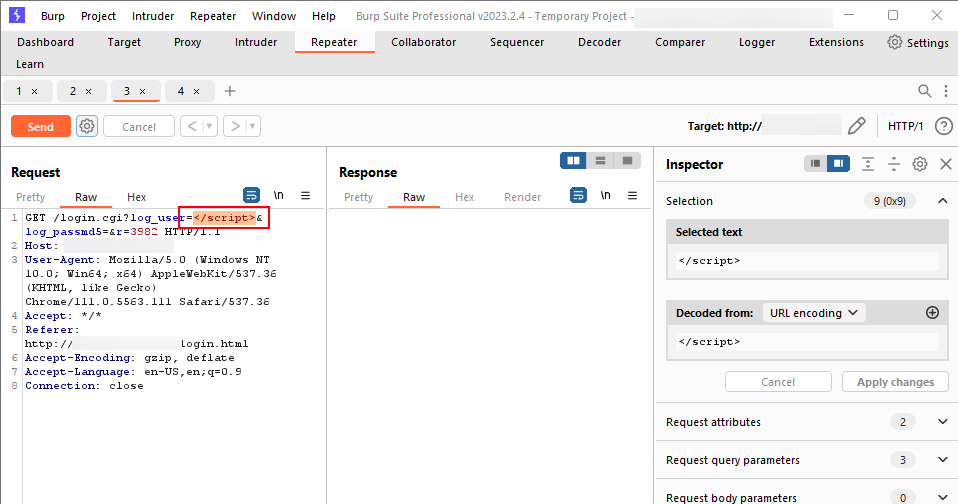This screenshot has height=504, width=958.
Task: Open the Project menu
Action: click(98, 16)
